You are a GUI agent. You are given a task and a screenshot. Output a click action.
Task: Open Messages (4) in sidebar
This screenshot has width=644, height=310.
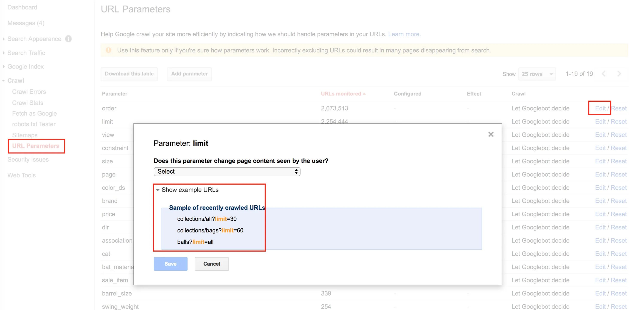click(x=26, y=23)
